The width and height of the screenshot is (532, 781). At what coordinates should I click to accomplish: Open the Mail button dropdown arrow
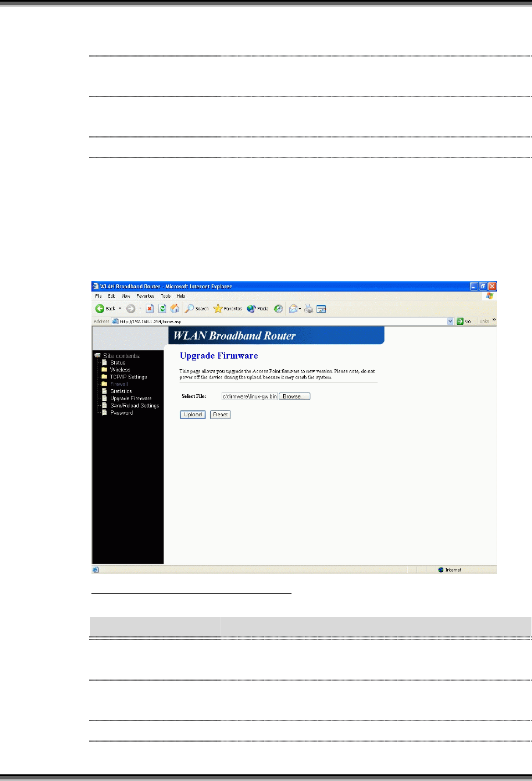[x=300, y=309]
